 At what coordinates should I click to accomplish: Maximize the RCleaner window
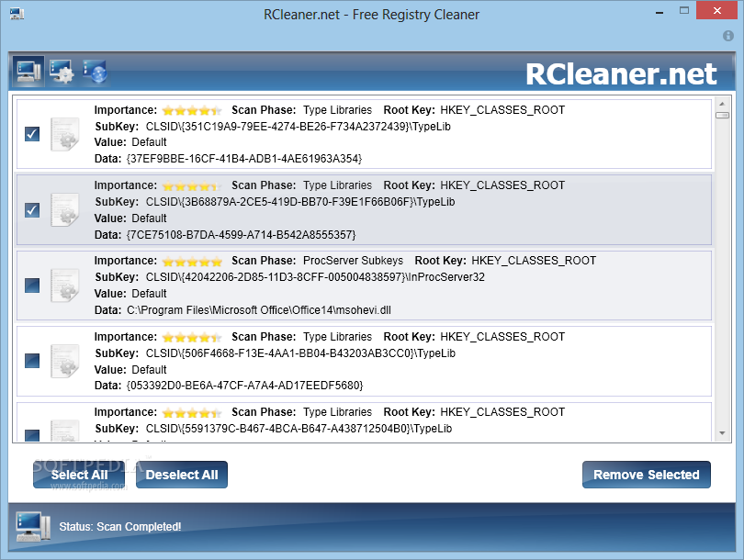683,10
